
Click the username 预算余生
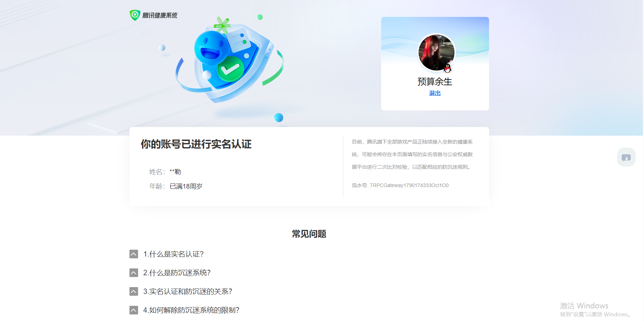click(435, 82)
